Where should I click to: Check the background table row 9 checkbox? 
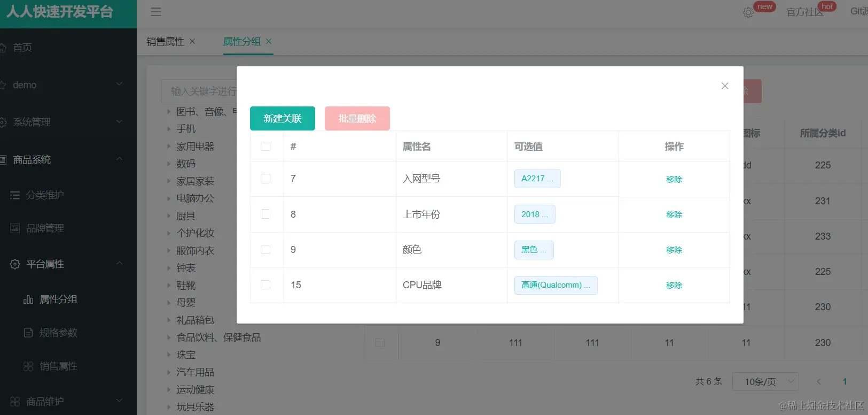[x=380, y=343]
